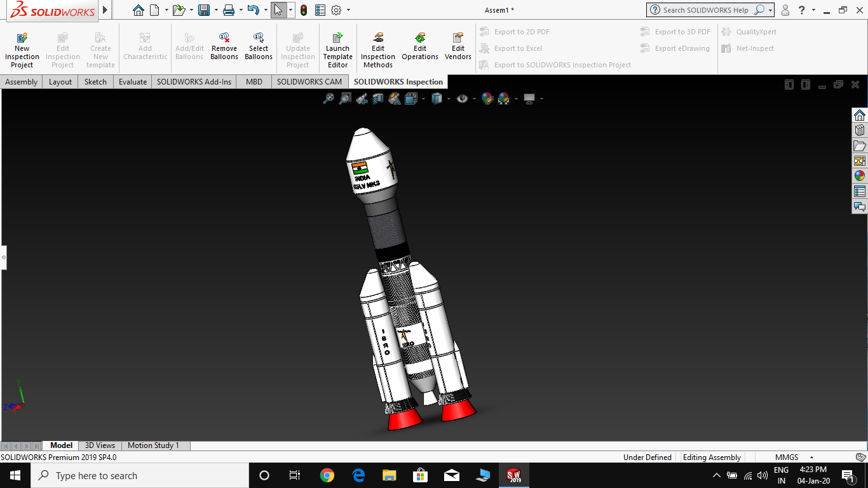Viewport: 868px width, 488px height.
Task: Click Select cursor tool
Action: 278,10
